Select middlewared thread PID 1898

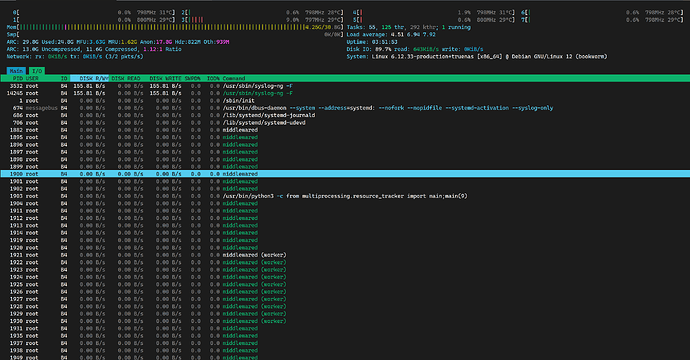345,159
